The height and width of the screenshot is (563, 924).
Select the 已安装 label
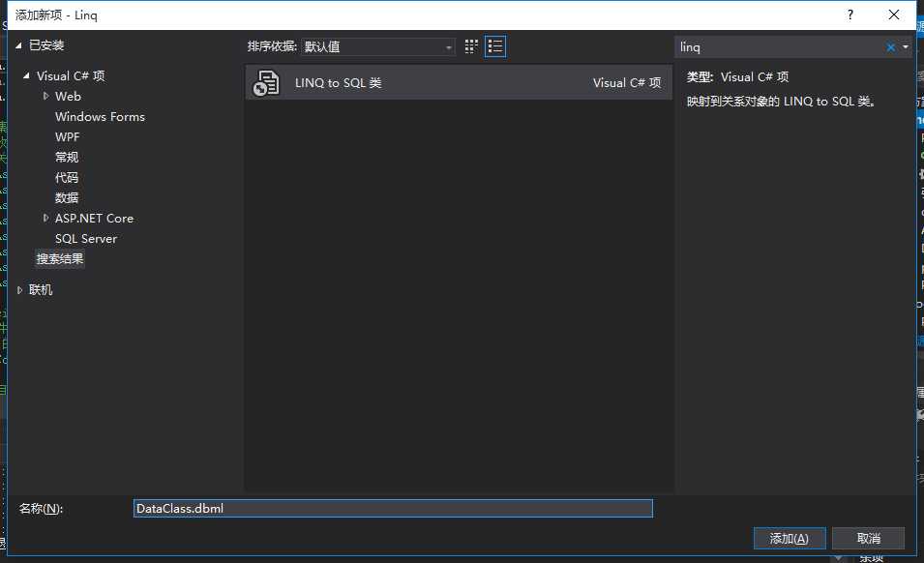point(46,45)
